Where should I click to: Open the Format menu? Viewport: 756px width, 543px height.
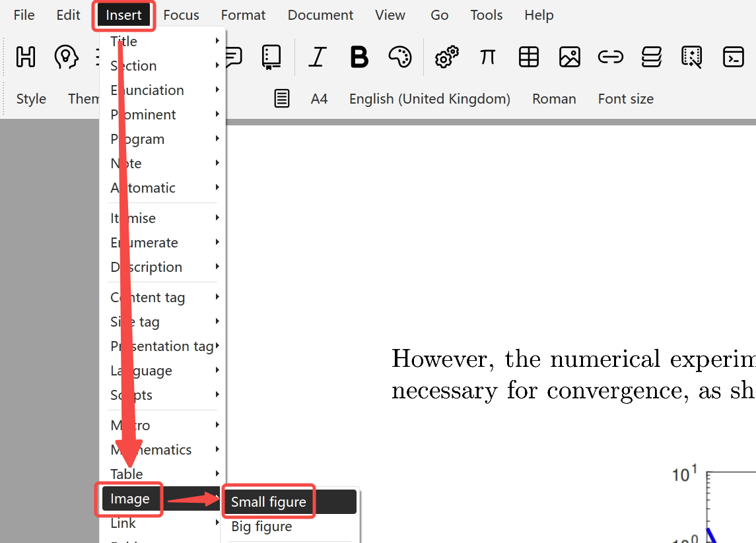(x=244, y=15)
